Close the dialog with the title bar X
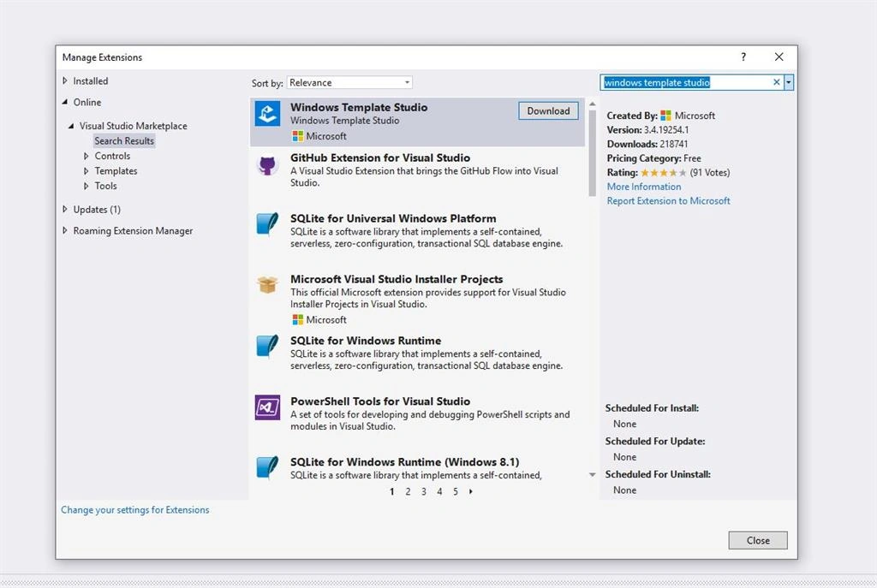The image size is (877, 588). point(779,57)
